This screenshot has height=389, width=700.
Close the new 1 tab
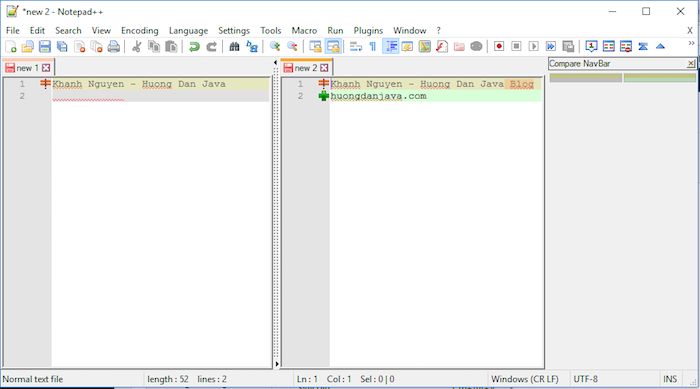tap(46, 68)
